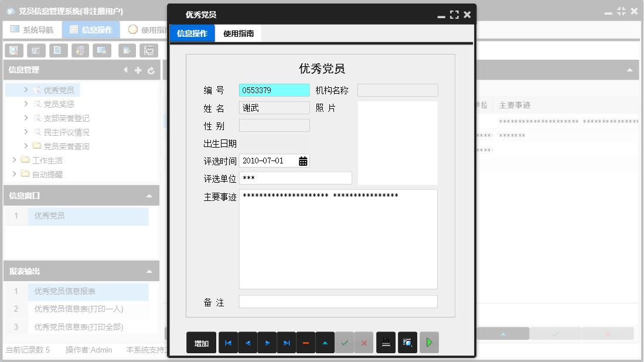Click the print icon in the dialog footer
Screen dimensions: 644x362
pos(387,343)
